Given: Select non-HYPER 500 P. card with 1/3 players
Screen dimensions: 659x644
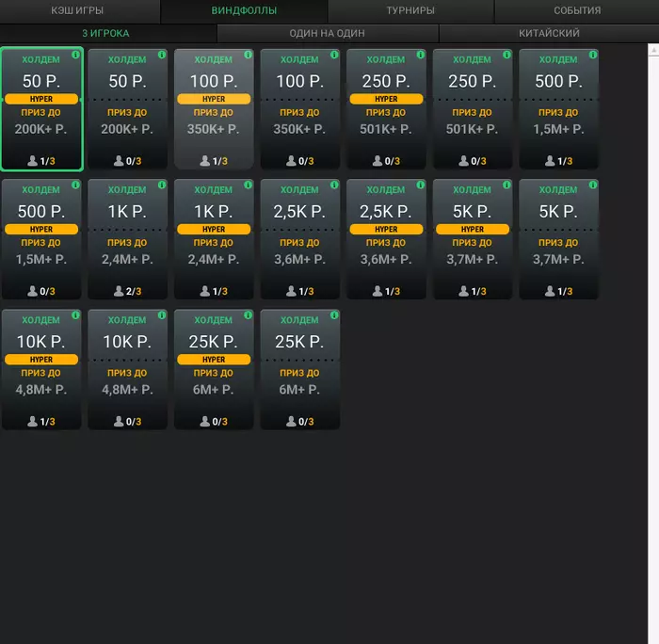Looking at the screenshot, I should click(559, 109).
